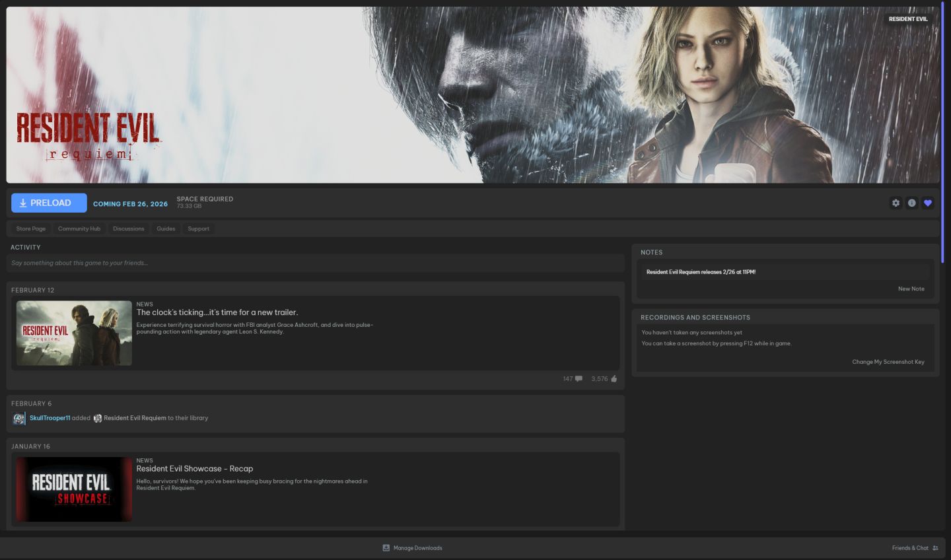Viewport: 951px width, 560px height.
Task: Create a New Note
Action: click(911, 289)
